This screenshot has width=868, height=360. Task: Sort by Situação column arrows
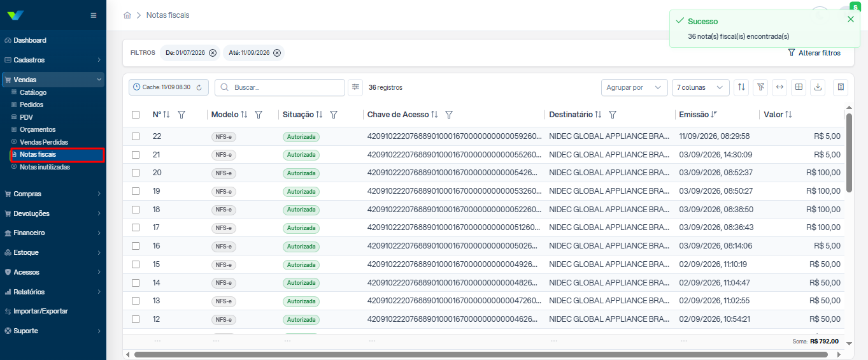click(320, 115)
